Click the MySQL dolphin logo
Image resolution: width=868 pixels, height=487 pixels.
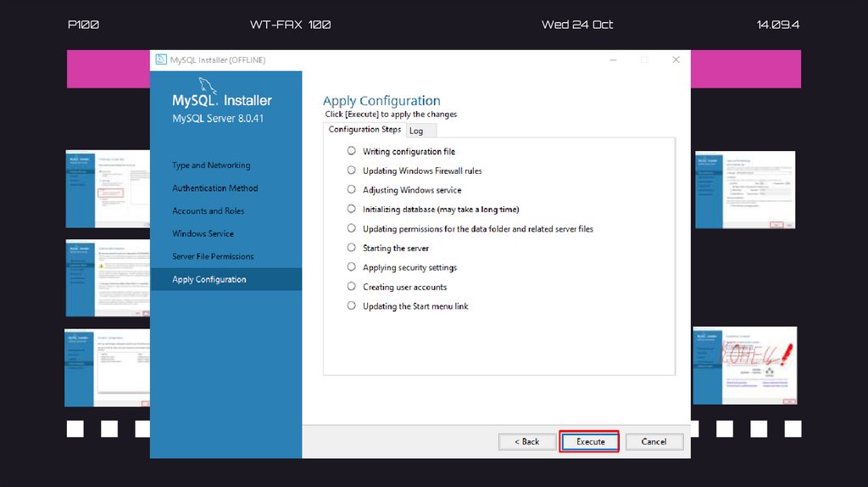click(208, 86)
